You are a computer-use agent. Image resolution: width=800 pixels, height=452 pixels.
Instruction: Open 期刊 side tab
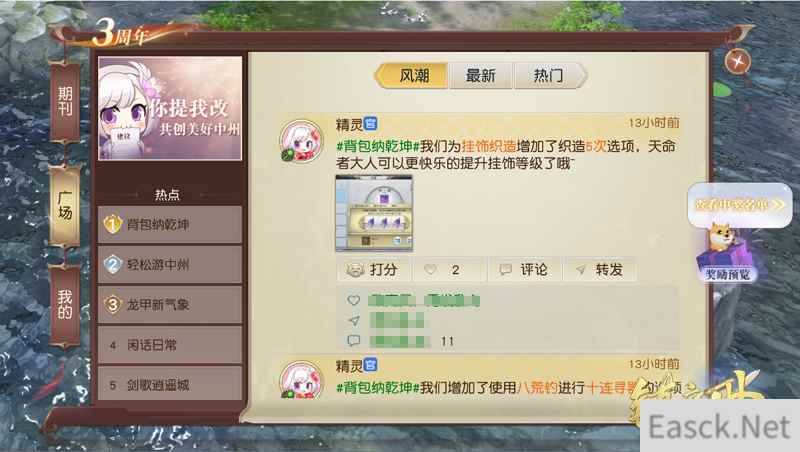pos(65,102)
